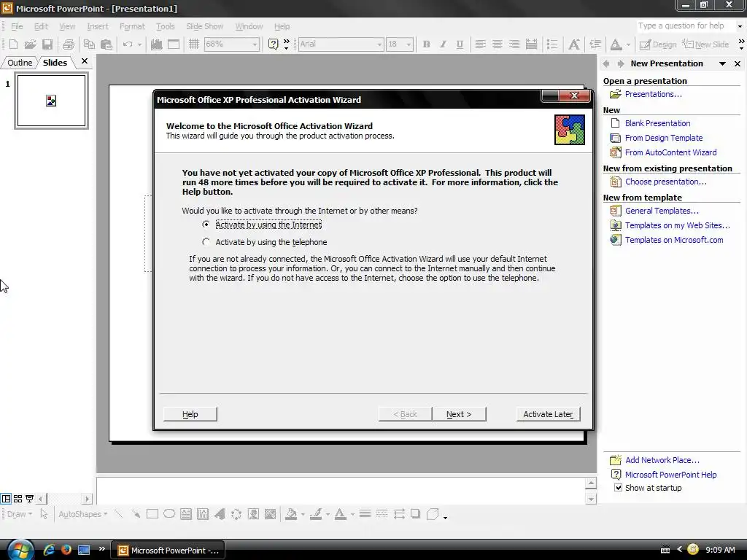The image size is (747, 560).
Task: Click the Type a question for help box
Action: (684, 26)
